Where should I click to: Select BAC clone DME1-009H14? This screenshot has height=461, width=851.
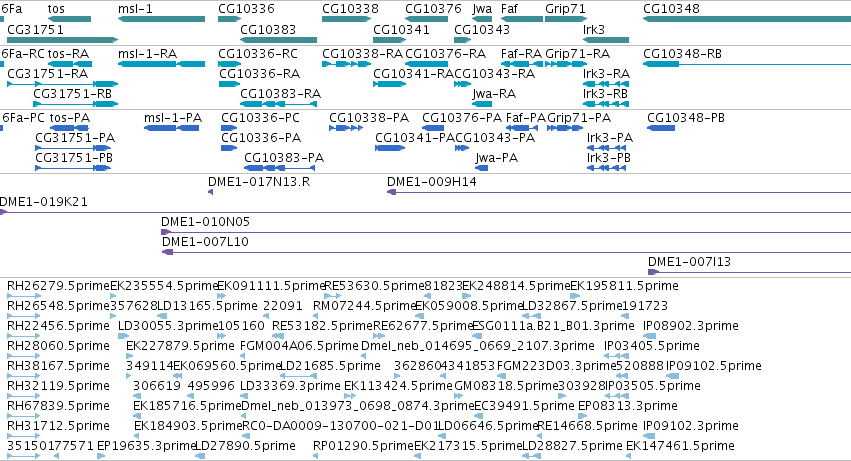click(619, 192)
